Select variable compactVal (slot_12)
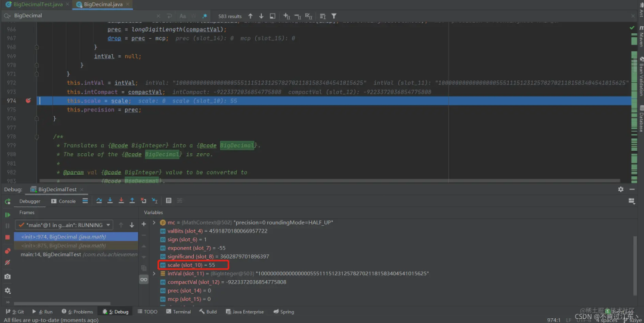The image size is (644, 323). [x=223, y=282]
